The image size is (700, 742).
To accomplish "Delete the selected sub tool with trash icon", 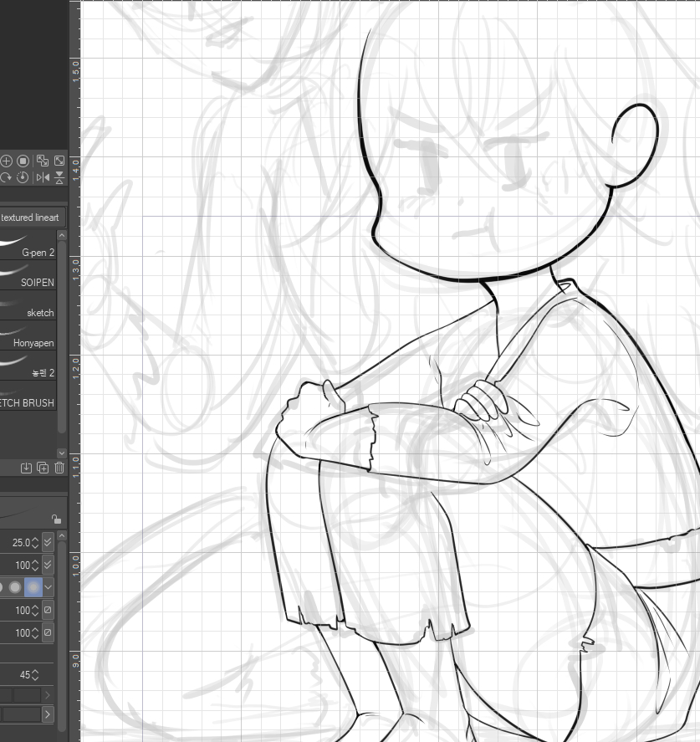I will click(x=59, y=468).
